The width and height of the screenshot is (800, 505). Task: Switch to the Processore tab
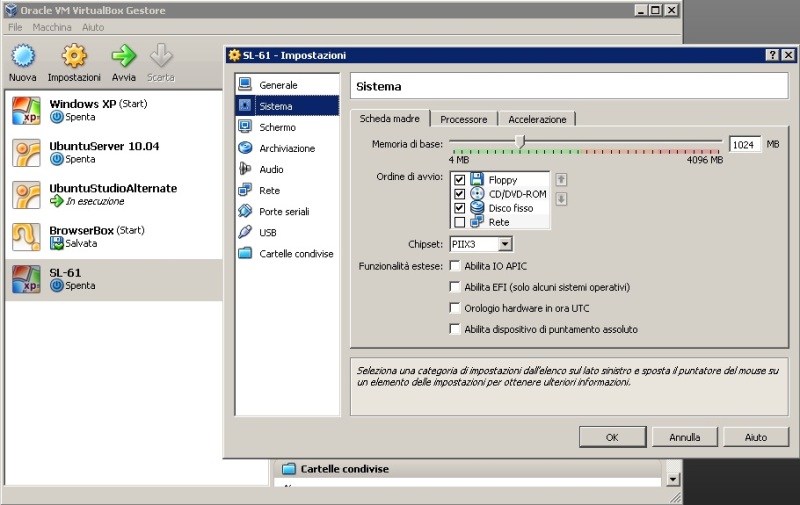[463, 119]
